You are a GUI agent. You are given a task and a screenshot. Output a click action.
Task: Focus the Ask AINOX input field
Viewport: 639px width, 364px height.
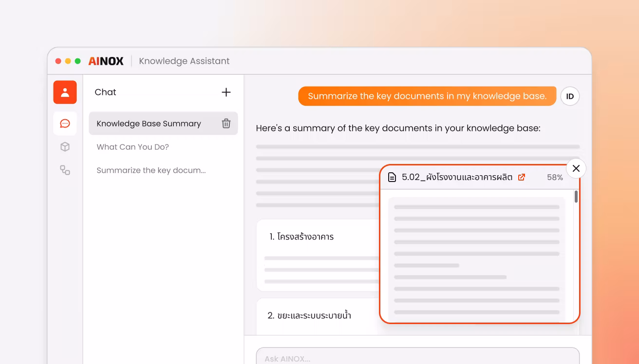point(418,356)
